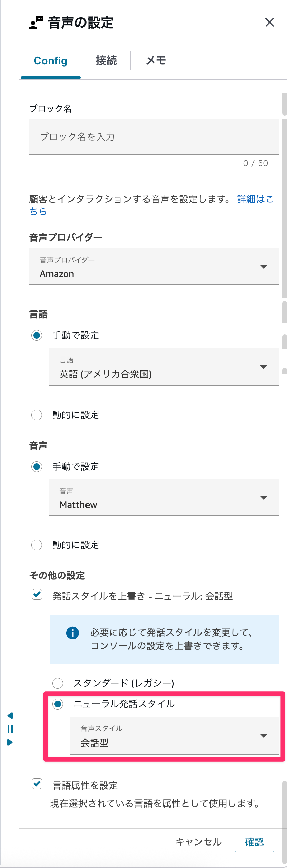The image size is (287, 868).
Task: Close the 音声の設定 dialog
Action: pos(270,22)
